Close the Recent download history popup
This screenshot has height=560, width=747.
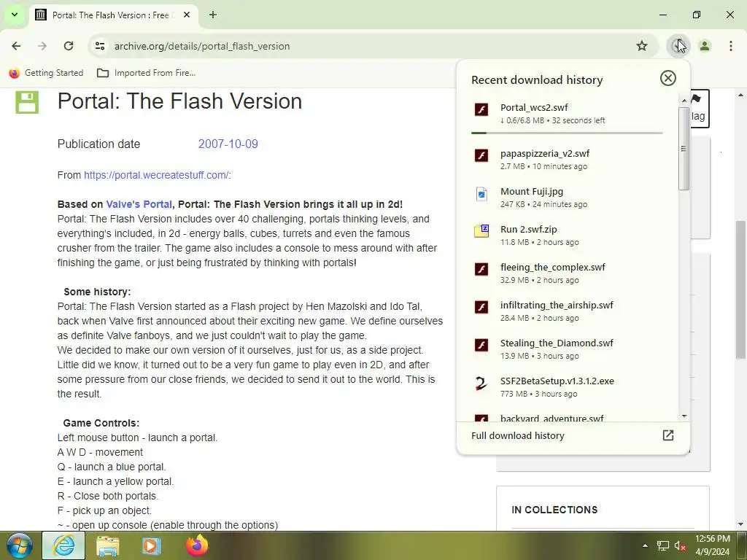coord(668,78)
